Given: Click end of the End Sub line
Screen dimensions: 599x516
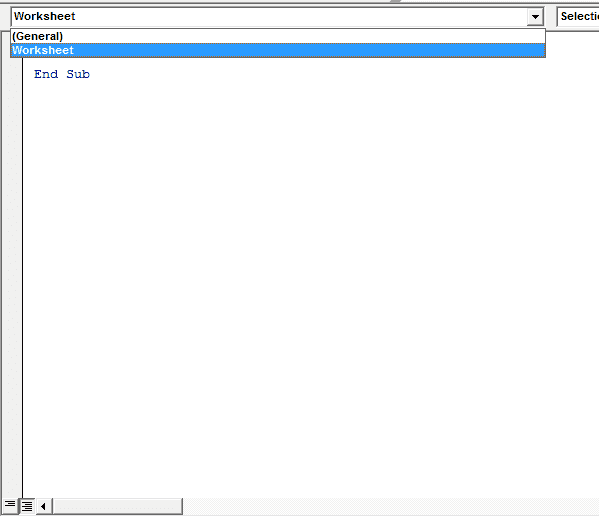Looking at the screenshot, I should click(x=91, y=74).
